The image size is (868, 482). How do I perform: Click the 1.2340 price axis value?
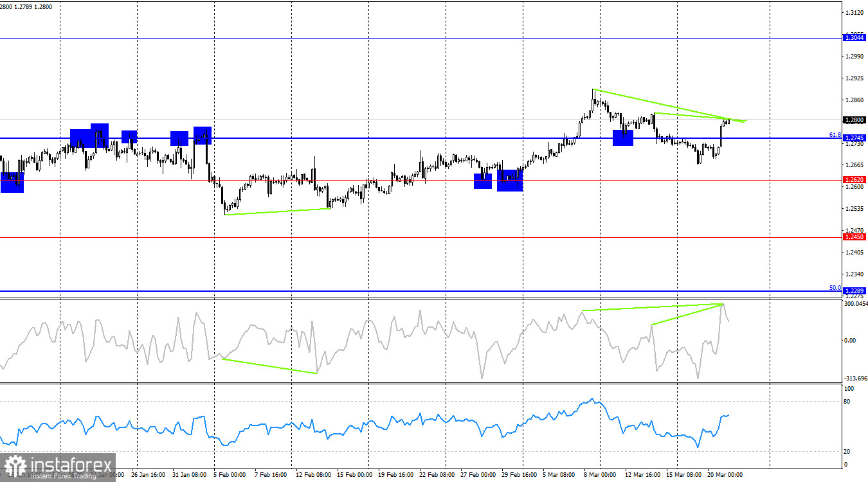855,274
